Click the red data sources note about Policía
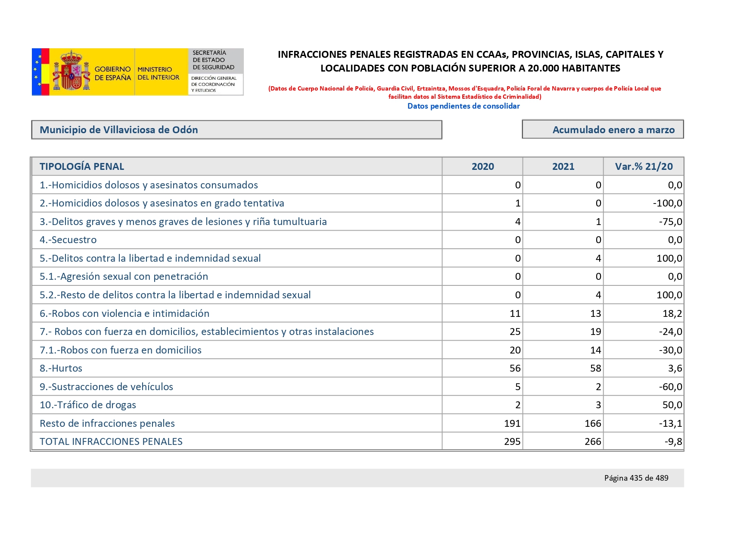 pyautogui.click(x=464, y=92)
